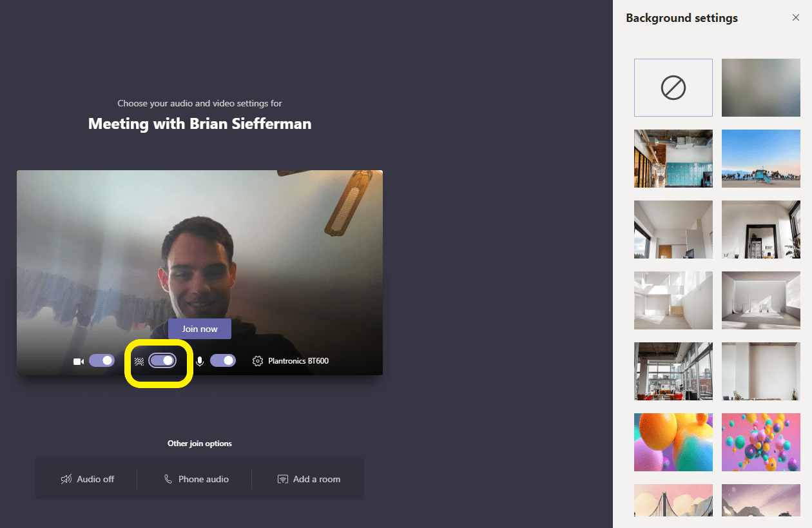The height and width of the screenshot is (528, 812).
Task: Choose the Phone audio join option
Action: [x=195, y=479]
